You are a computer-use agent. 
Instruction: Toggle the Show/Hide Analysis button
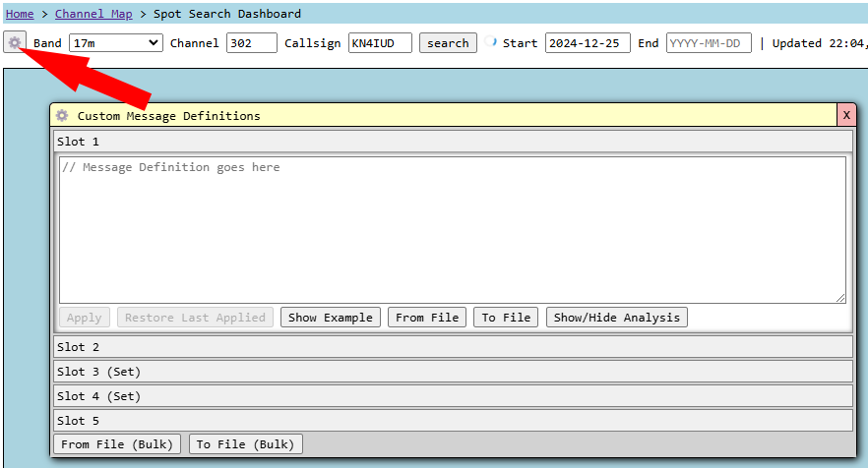pos(616,318)
